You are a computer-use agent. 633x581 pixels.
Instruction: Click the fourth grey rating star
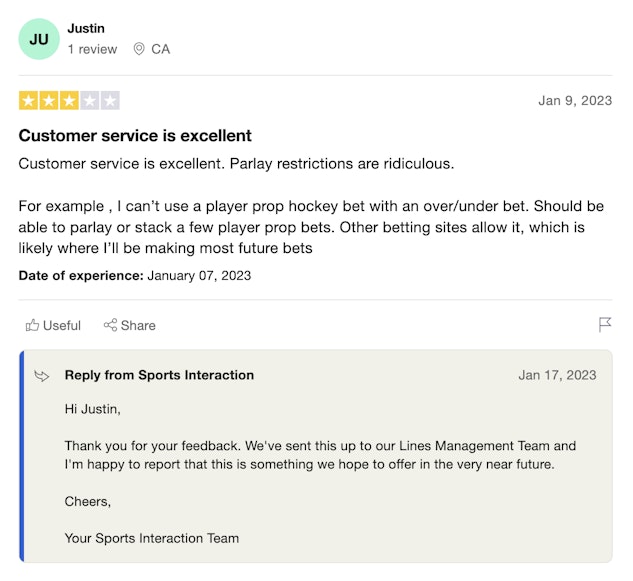[x=90, y=101]
